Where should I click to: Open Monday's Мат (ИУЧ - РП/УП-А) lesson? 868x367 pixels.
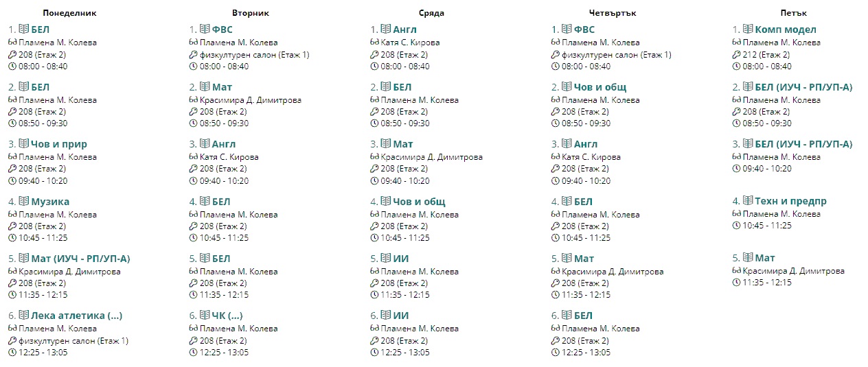pos(80,259)
